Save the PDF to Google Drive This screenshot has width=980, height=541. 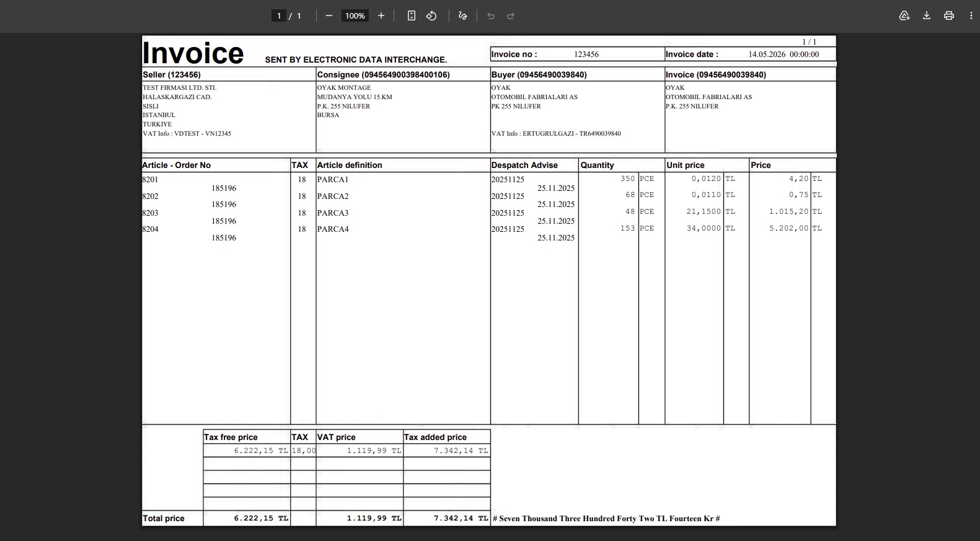904,15
